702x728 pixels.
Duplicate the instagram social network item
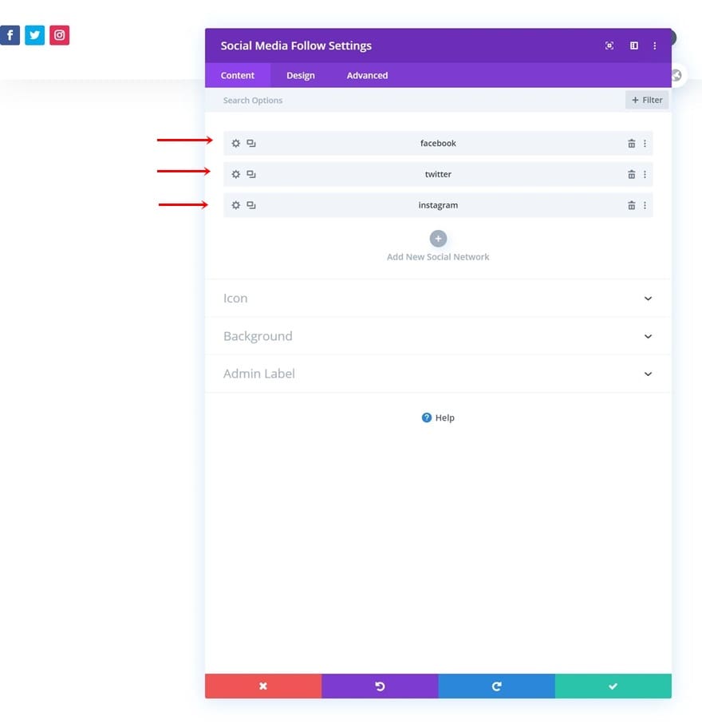[x=251, y=204]
